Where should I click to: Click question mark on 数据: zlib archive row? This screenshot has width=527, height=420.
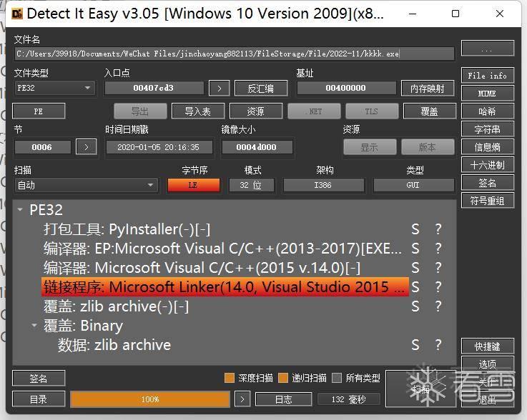pos(438,345)
